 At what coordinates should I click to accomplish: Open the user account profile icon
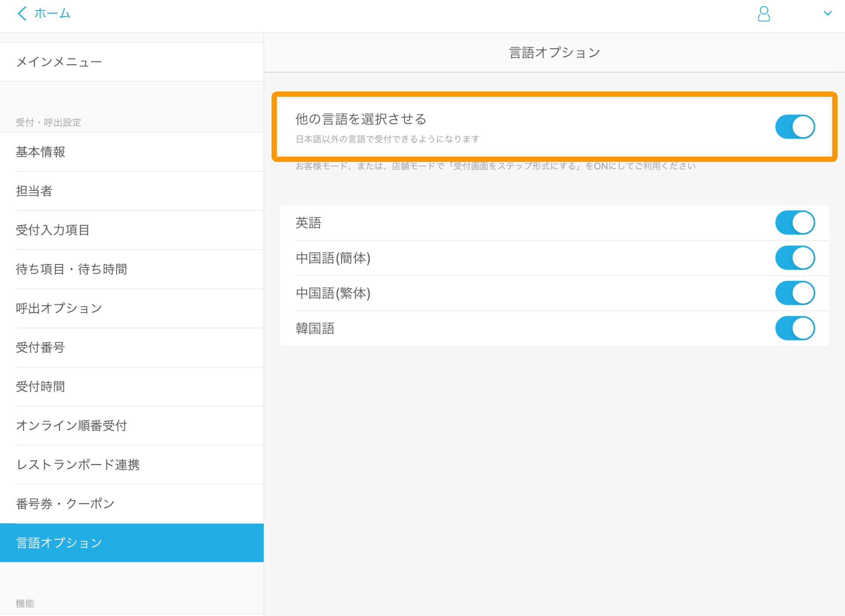coord(764,14)
